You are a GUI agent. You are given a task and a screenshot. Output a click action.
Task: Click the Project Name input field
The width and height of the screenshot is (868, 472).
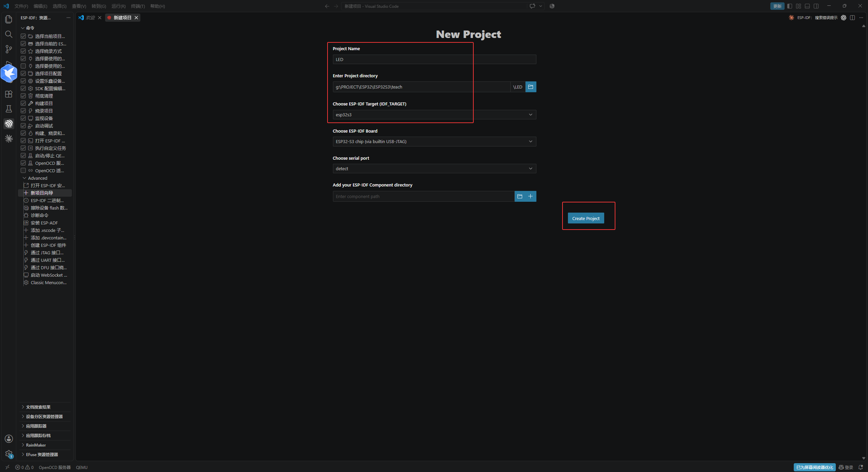click(x=434, y=59)
